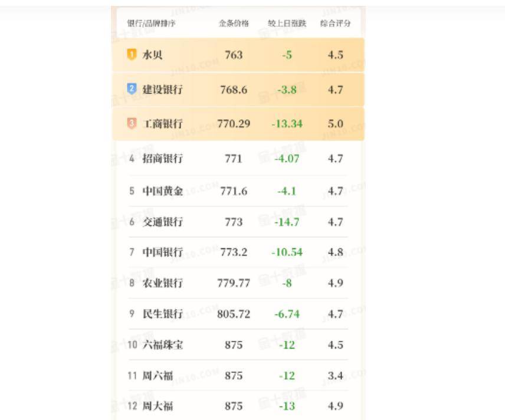Click the 763 price for 水贝
Image resolution: width=505 pixels, height=420 pixels.
234,55
